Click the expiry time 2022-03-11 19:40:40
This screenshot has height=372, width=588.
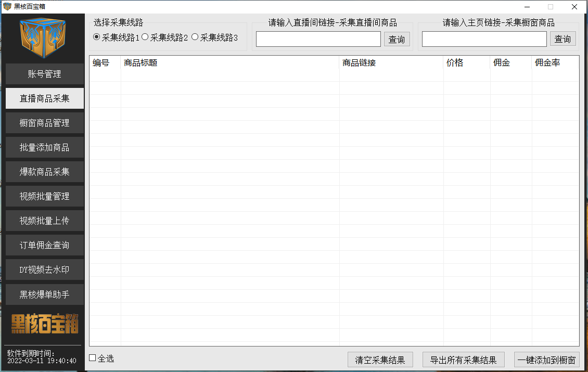tap(42, 361)
